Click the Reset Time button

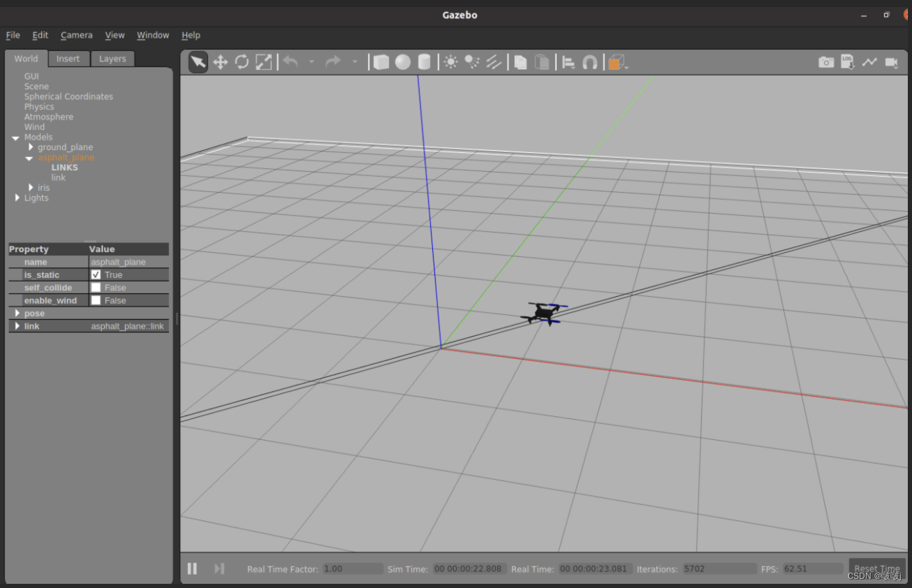pos(876,568)
